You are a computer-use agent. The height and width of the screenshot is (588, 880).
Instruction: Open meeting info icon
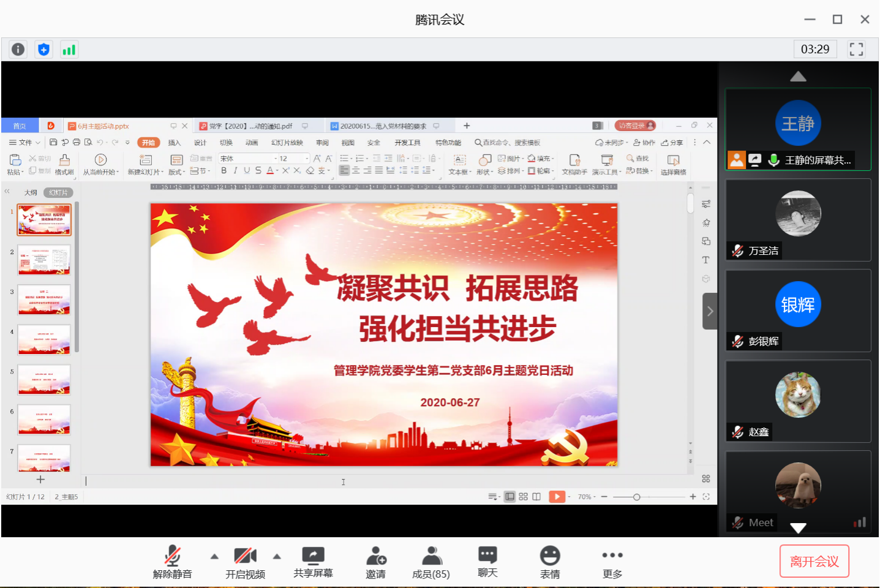pos(18,50)
